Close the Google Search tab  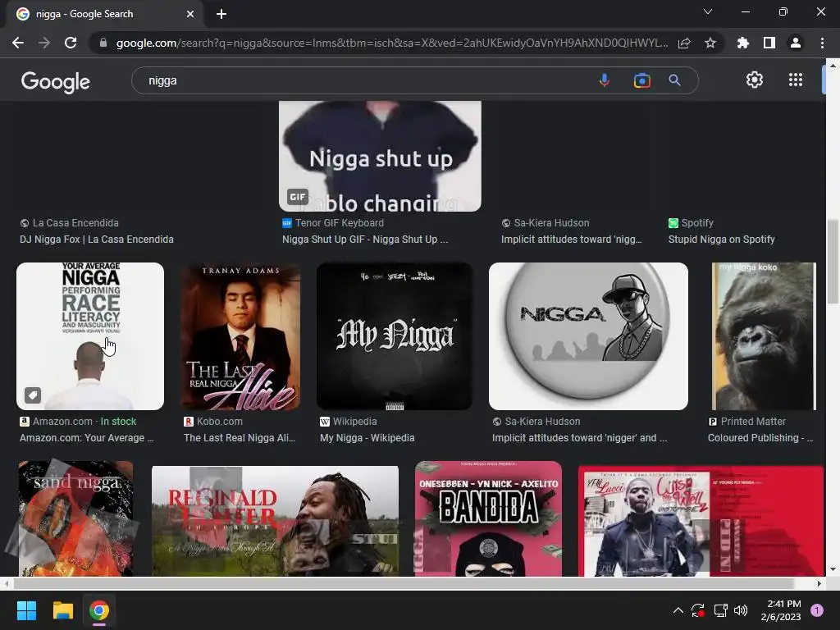point(190,14)
